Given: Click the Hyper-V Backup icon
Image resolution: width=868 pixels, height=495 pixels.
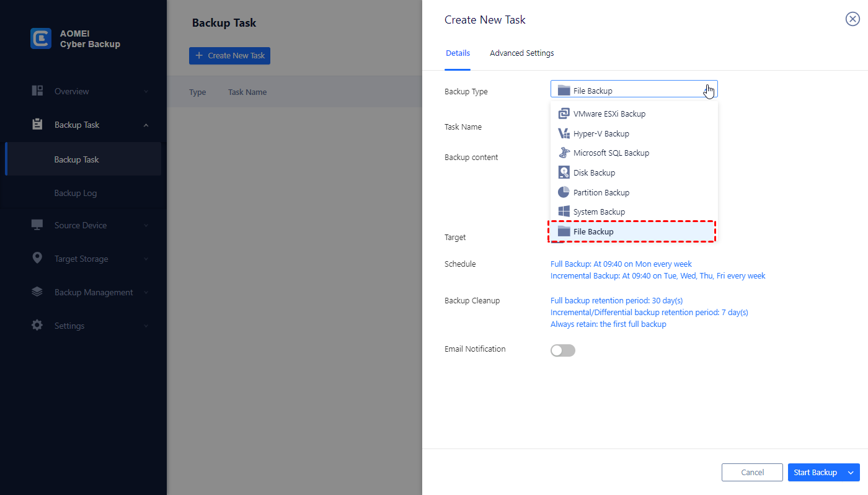Looking at the screenshot, I should [x=564, y=133].
